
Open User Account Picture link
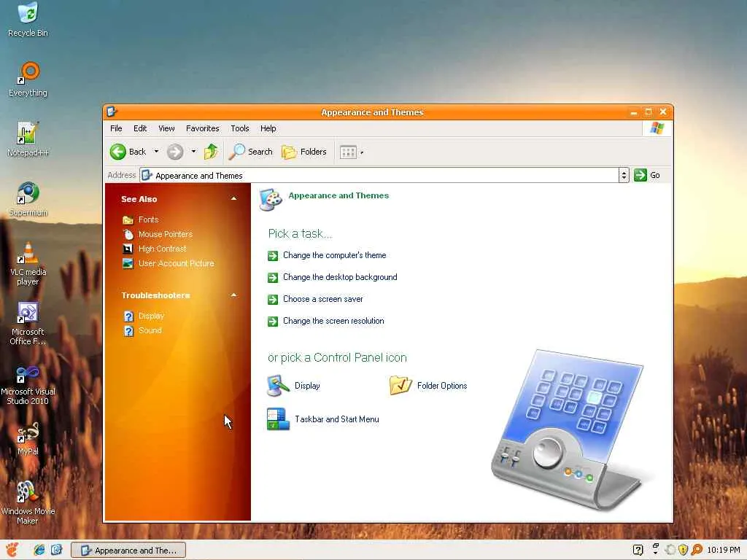click(176, 263)
